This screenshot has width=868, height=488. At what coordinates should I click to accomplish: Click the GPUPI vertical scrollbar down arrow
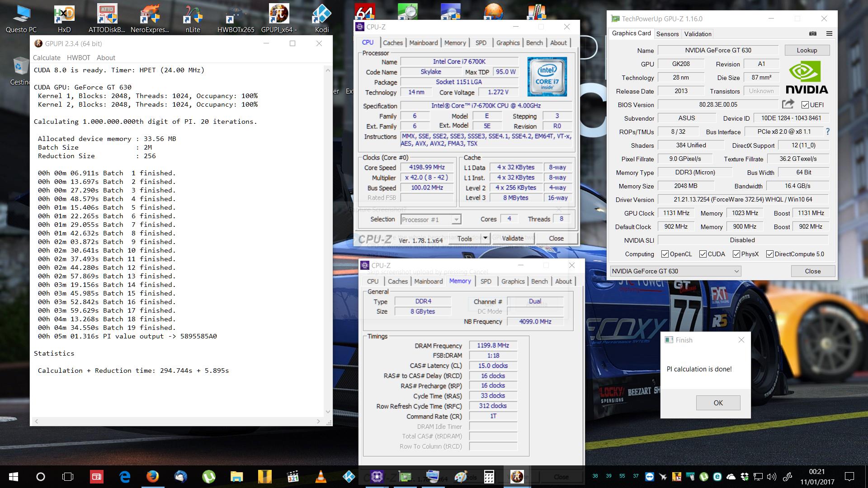pos(328,412)
